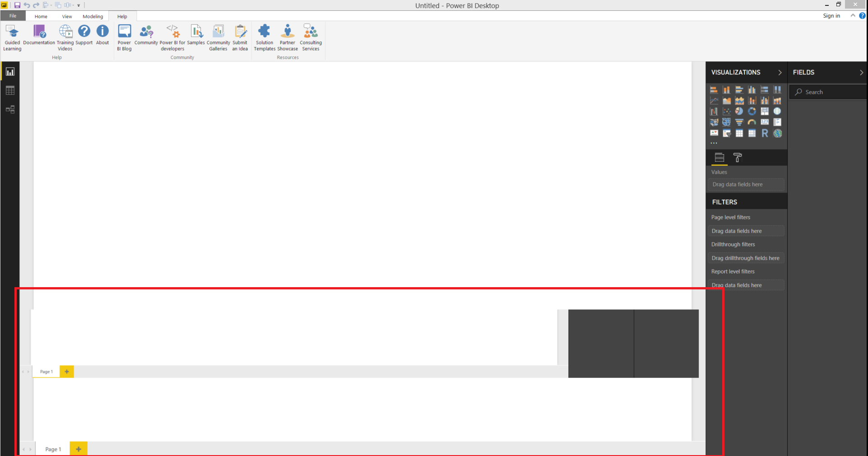Open Partner Showcase
Screen dimensions: 868x456
(288, 37)
